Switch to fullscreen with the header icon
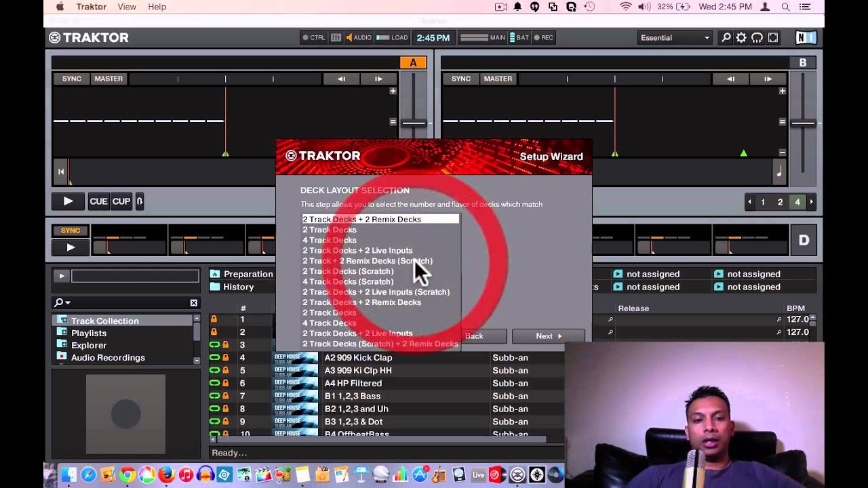Screen dimensions: 868x488 pos(773,38)
